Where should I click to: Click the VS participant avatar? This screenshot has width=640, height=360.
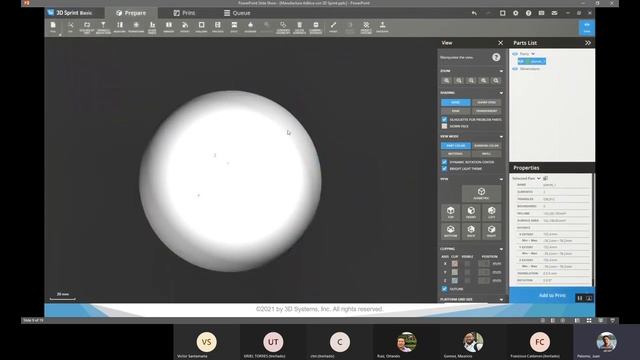[x=207, y=342]
